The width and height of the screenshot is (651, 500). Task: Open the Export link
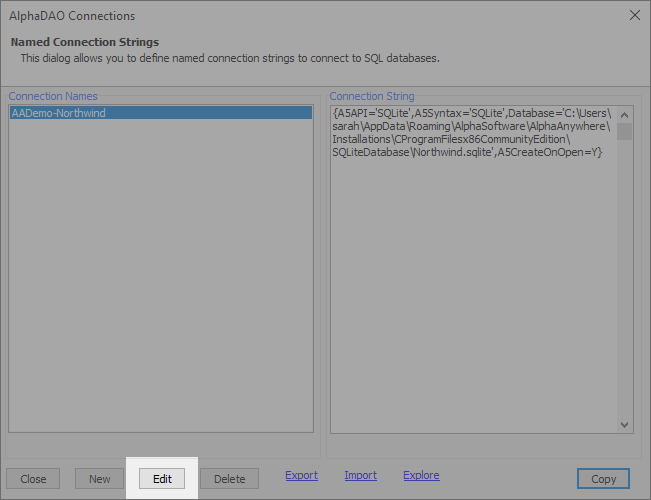click(301, 475)
